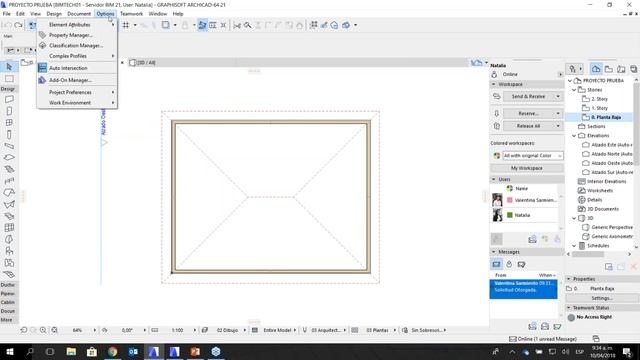
Task: Open the Release All dropdown arrow
Action: pyautogui.click(x=558, y=126)
